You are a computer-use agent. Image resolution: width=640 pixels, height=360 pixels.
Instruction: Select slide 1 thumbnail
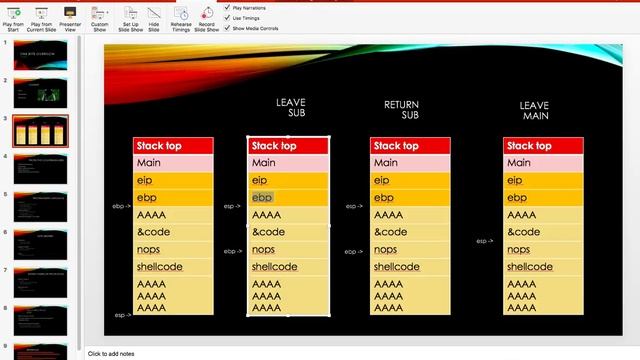click(40, 55)
